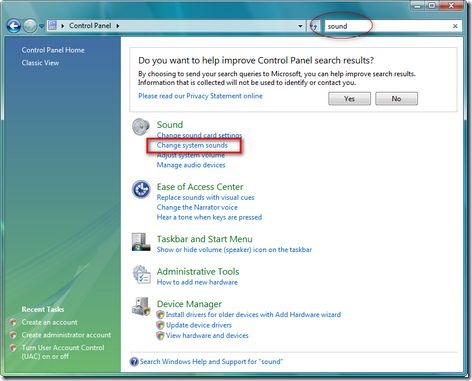Open Hear a tone when keys are pressed
472x381 pixels.
[x=209, y=217]
